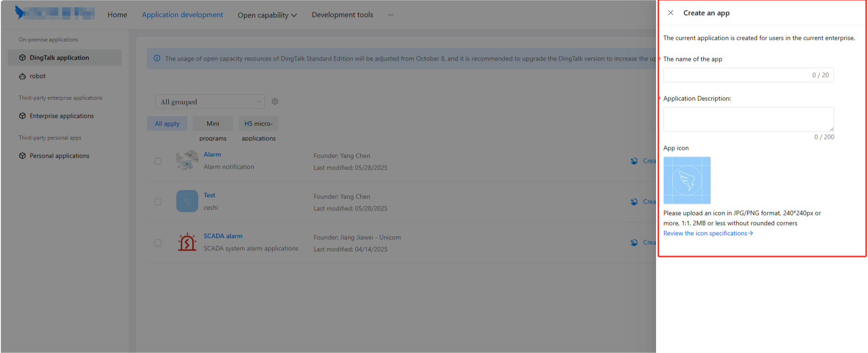
Task: Go to Development tools menu
Action: click(x=342, y=15)
